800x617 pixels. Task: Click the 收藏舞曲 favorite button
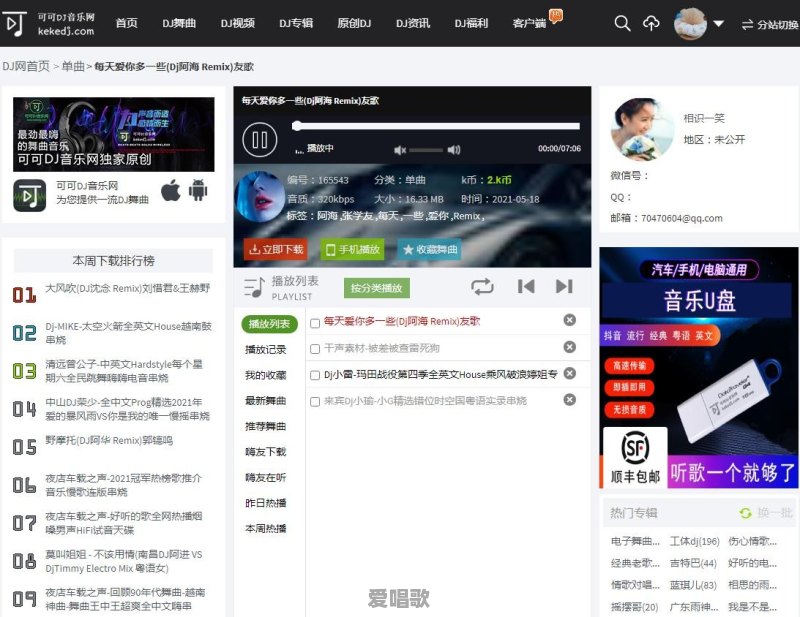[430, 250]
